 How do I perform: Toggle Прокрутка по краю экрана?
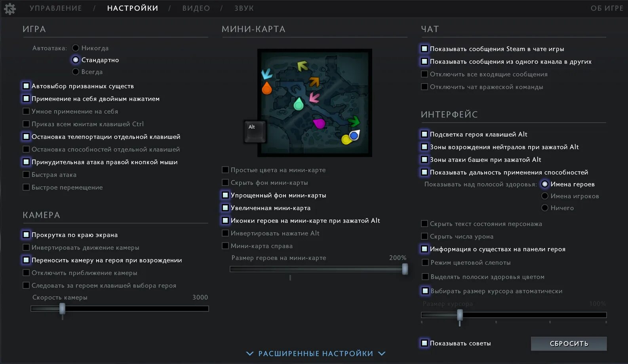(26, 235)
